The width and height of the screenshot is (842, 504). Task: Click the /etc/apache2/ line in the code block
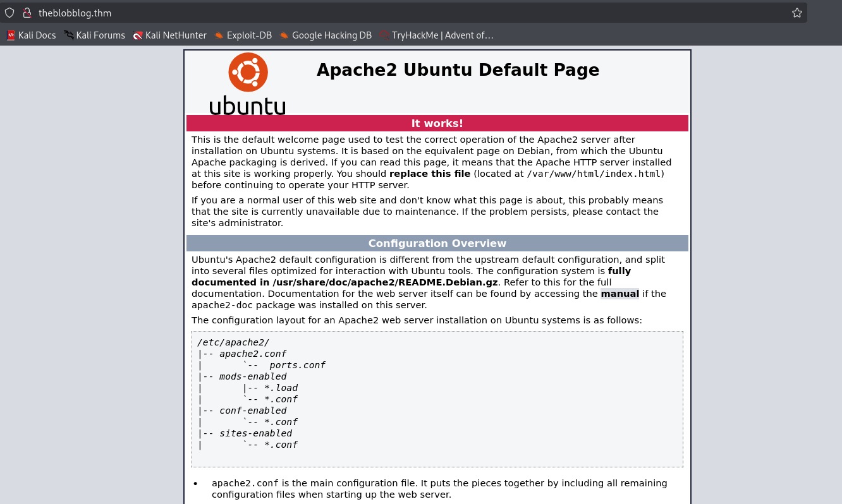coord(233,342)
